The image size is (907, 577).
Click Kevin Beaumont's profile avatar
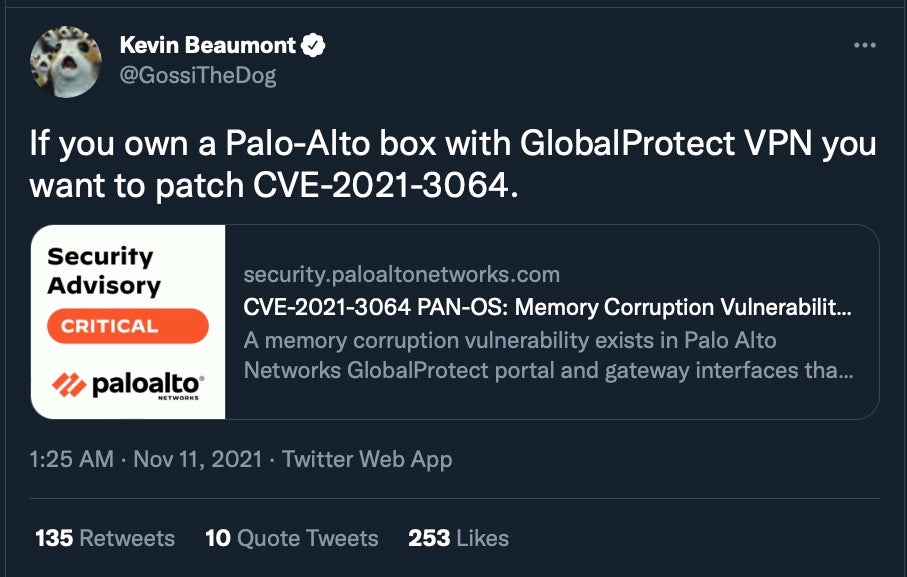[66, 60]
